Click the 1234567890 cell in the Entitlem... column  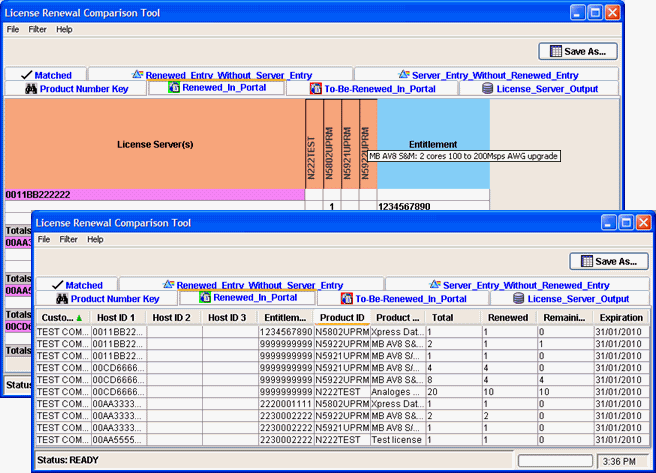[285, 331]
